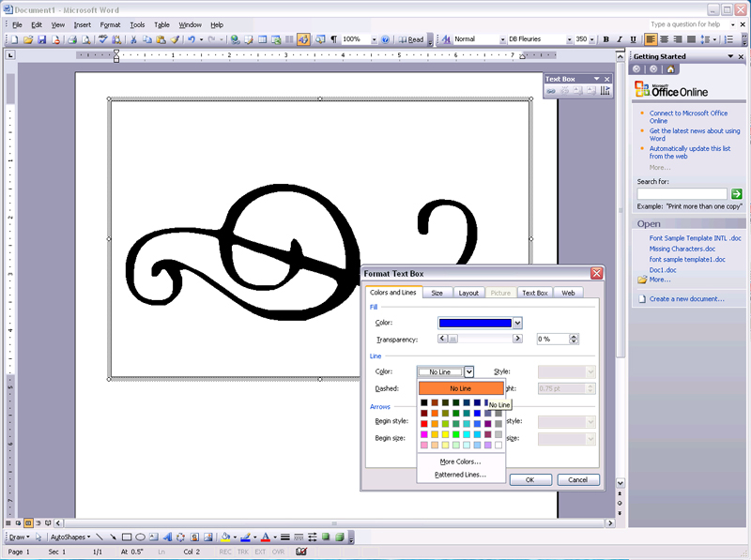Expand the Zoom percentage dropdown
Image resolution: width=751 pixels, height=560 pixels.
click(x=374, y=40)
